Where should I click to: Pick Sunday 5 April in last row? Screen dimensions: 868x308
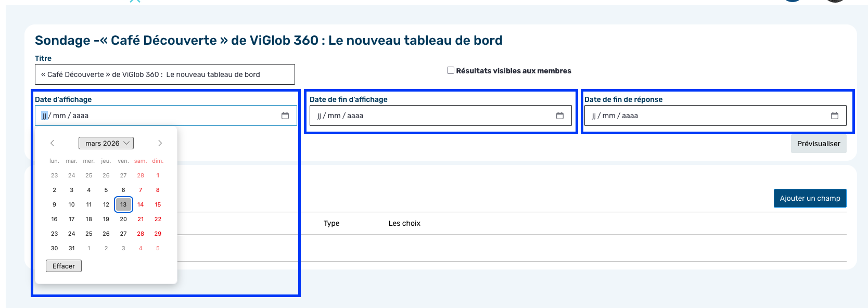[x=158, y=248]
